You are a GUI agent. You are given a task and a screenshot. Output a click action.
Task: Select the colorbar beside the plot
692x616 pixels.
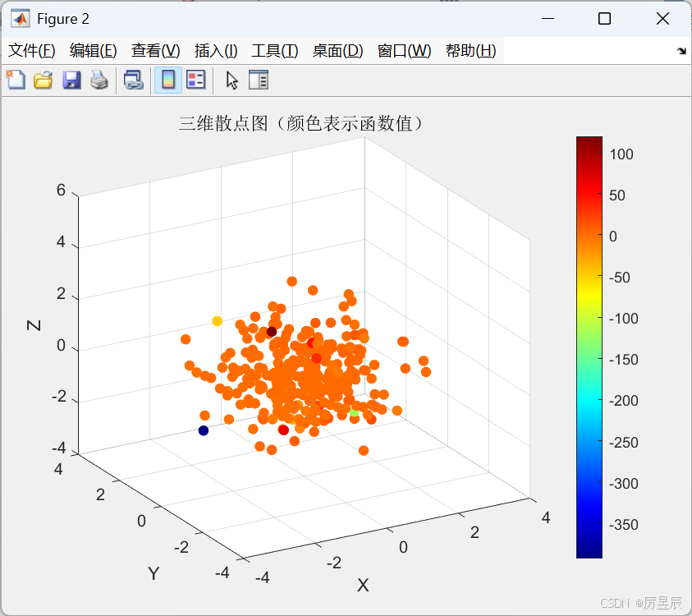[x=589, y=347]
